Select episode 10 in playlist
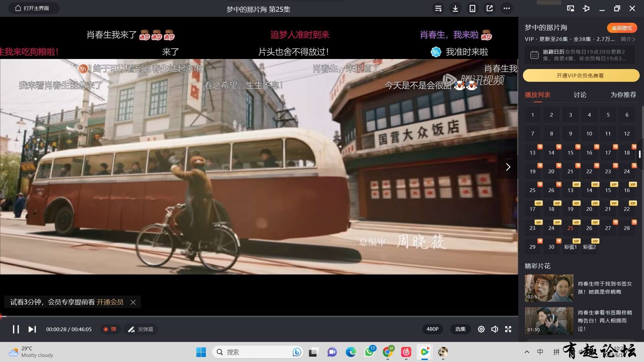The image size is (644, 362). pos(589,133)
